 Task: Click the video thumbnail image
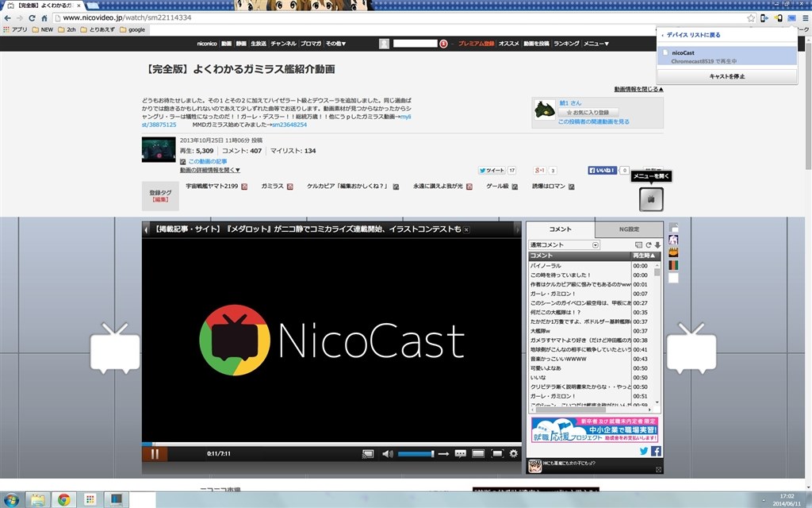(159, 149)
